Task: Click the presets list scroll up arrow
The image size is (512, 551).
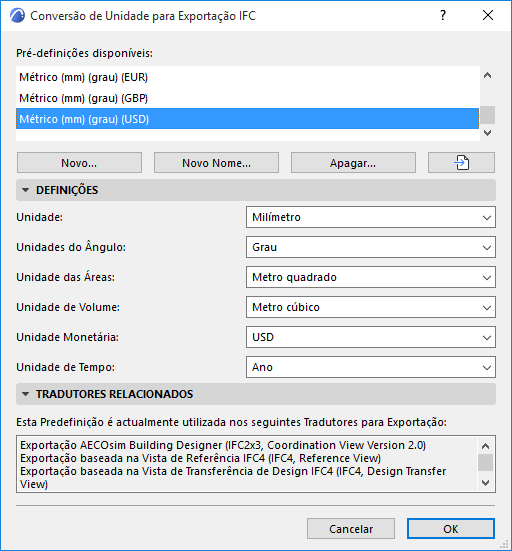Action: click(x=487, y=75)
